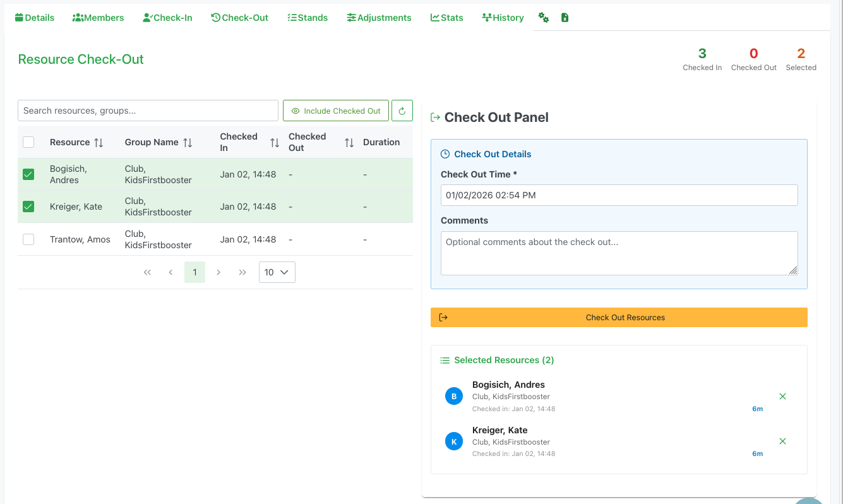Viewport: 843px width, 504px height.
Task: Select the Trantow, Amos row checkbox
Action: click(28, 239)
